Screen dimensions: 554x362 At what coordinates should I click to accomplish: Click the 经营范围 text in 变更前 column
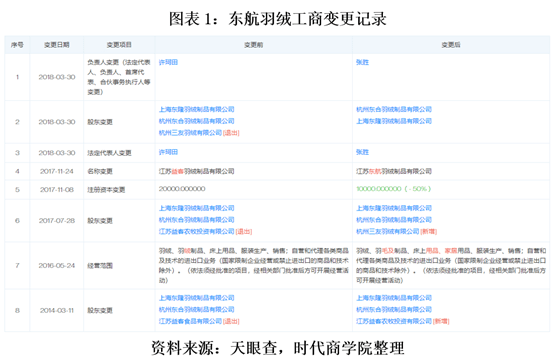(253, 266)
